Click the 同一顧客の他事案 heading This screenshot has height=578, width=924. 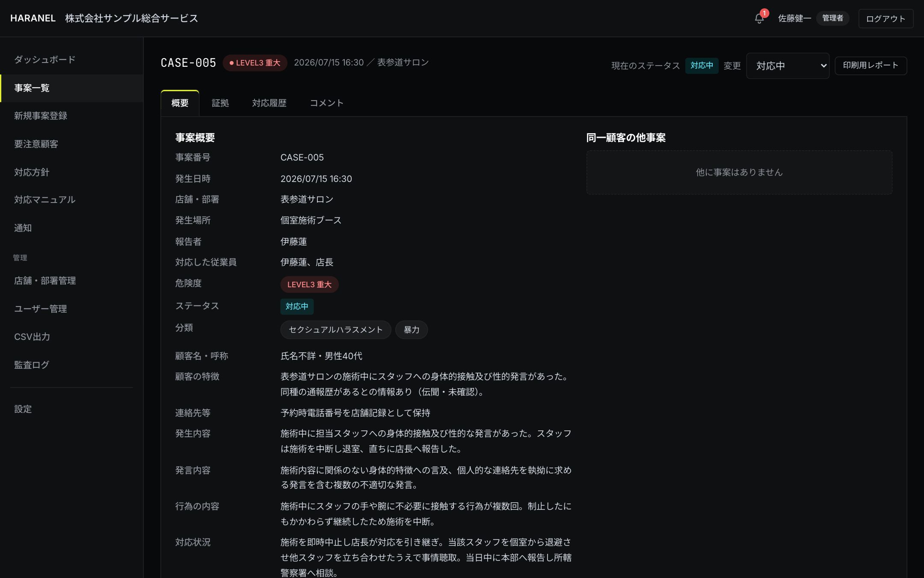click(x=626, y=138)
